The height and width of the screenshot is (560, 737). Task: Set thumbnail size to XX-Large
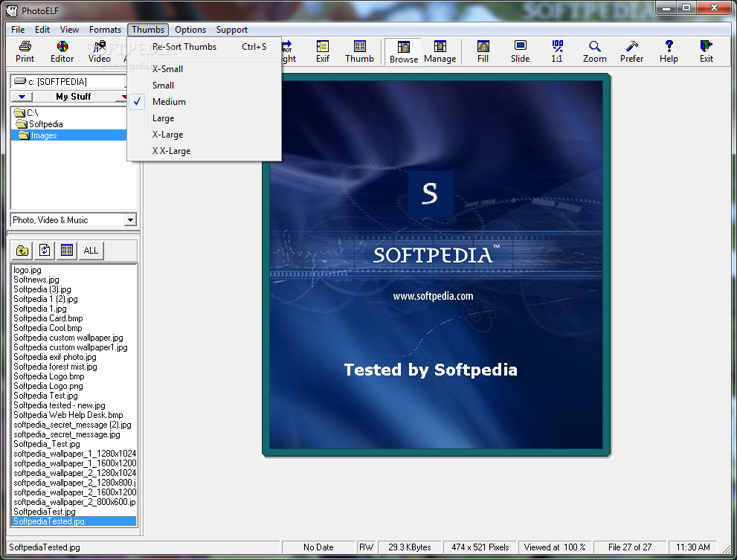(171, 151)
